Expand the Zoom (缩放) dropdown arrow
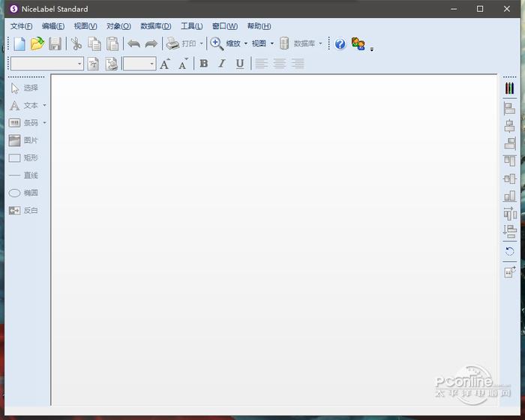 pyautogui.click(x=246, y=43)
